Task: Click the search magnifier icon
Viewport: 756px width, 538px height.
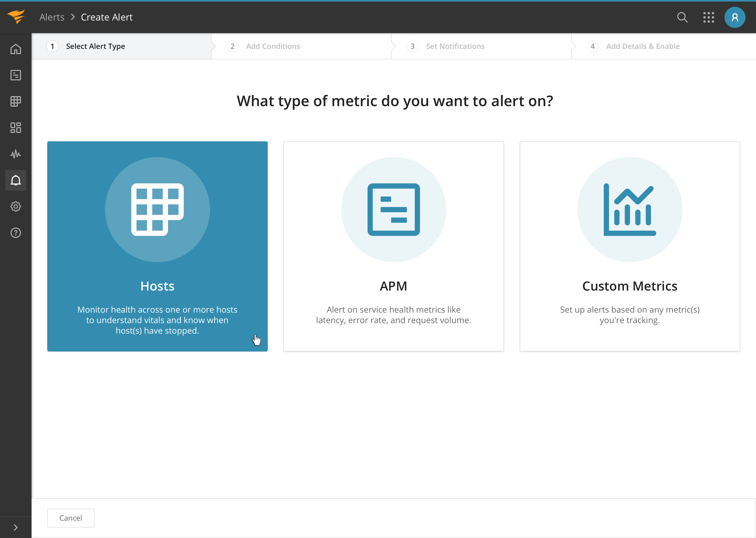Action: (x=682, y=17)
